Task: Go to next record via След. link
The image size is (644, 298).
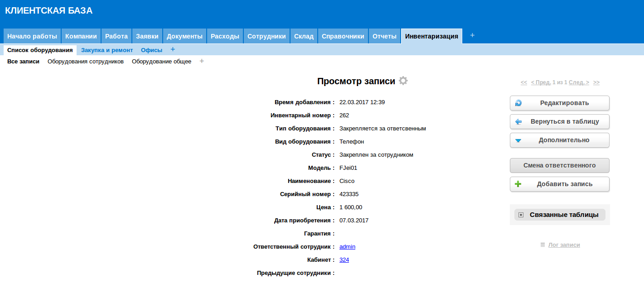Action: [579, 82]
